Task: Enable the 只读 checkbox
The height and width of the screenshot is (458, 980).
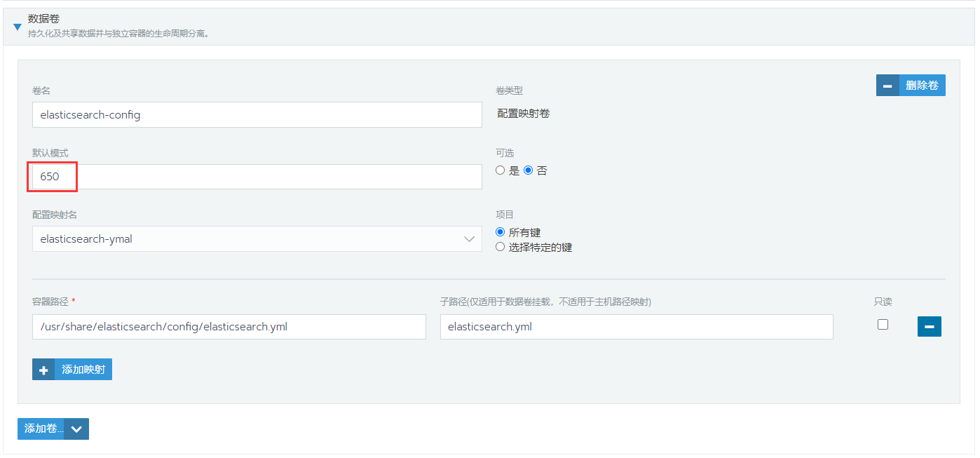Action: coord(883,324)
